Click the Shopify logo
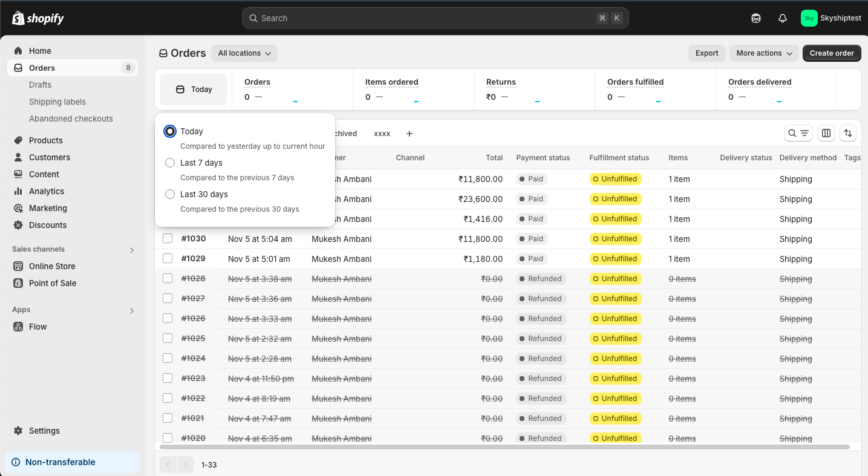The image size is (868, 476). [x=38, y=18]
